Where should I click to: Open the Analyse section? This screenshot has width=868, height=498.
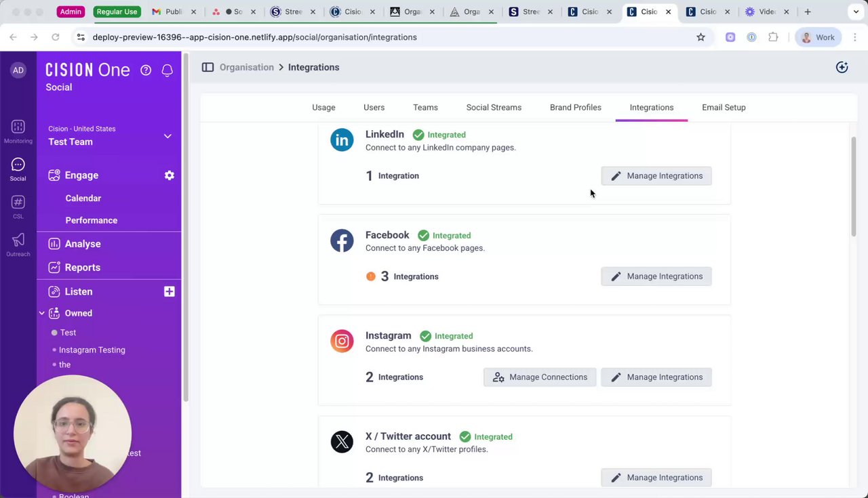tap(83, 244)
